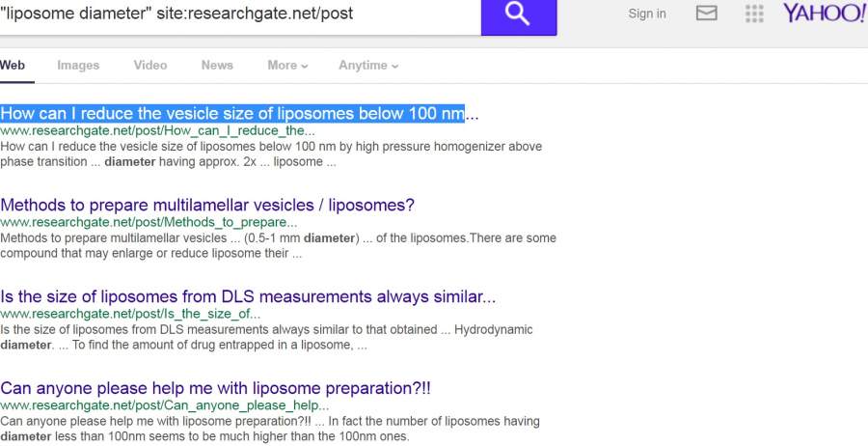
Task: Go to the Yahoo logo homepage
Action: (x=825, y=14)
